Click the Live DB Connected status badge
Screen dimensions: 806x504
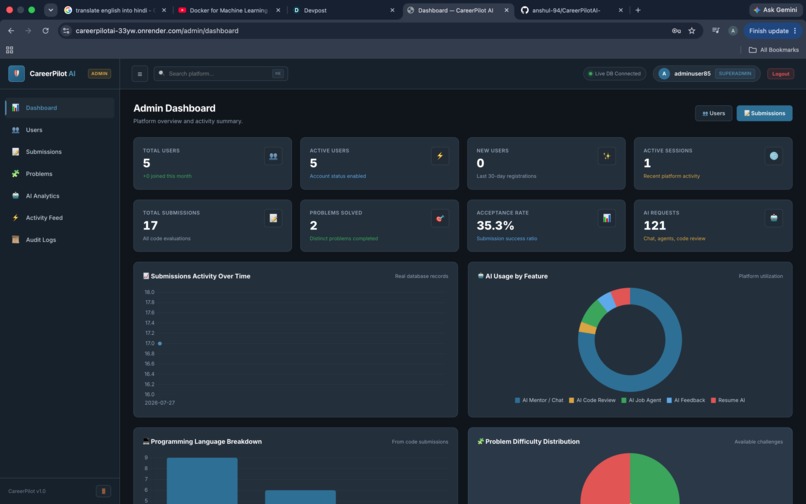614,74
